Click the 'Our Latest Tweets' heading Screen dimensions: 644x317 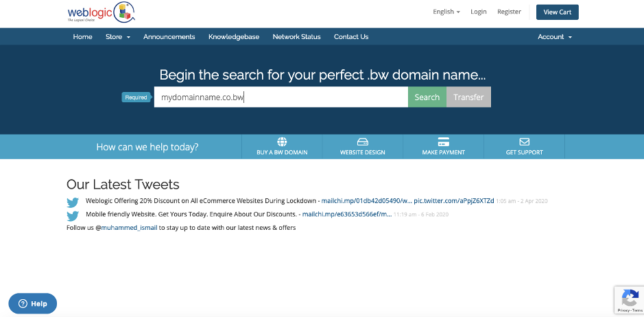pos(123,184)
